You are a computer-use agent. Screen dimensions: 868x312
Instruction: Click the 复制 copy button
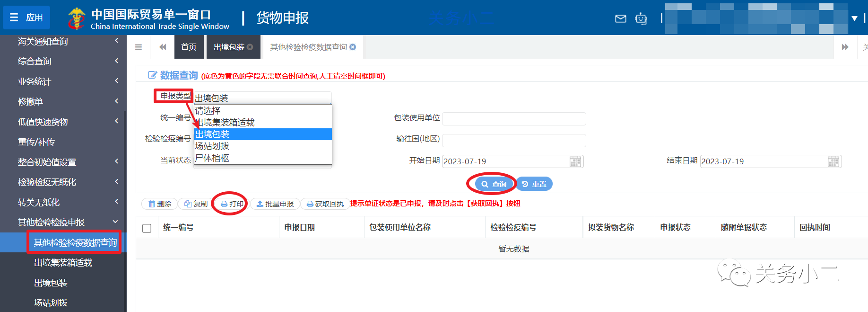196,204
